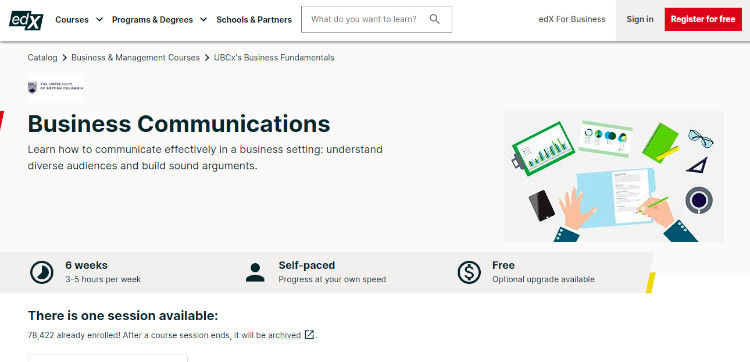750x362 pixels.
Task: Click the clock icon beside 6 weeks
Action: coord(42,273)
